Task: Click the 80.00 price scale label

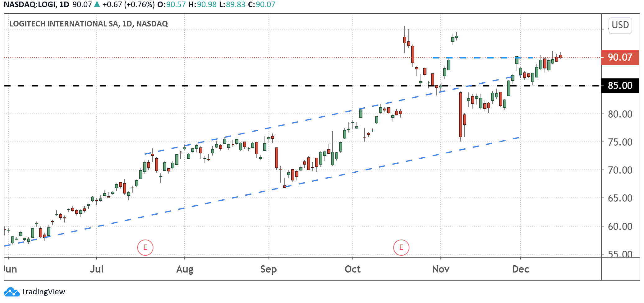Action: (x=620, y=114)
